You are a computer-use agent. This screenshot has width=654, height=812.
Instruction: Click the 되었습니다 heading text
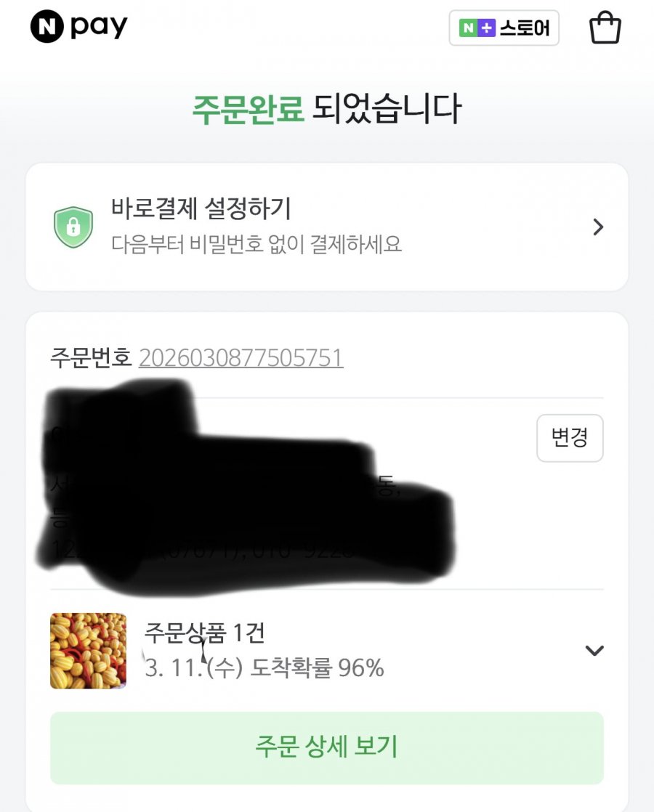pos(387,110)
